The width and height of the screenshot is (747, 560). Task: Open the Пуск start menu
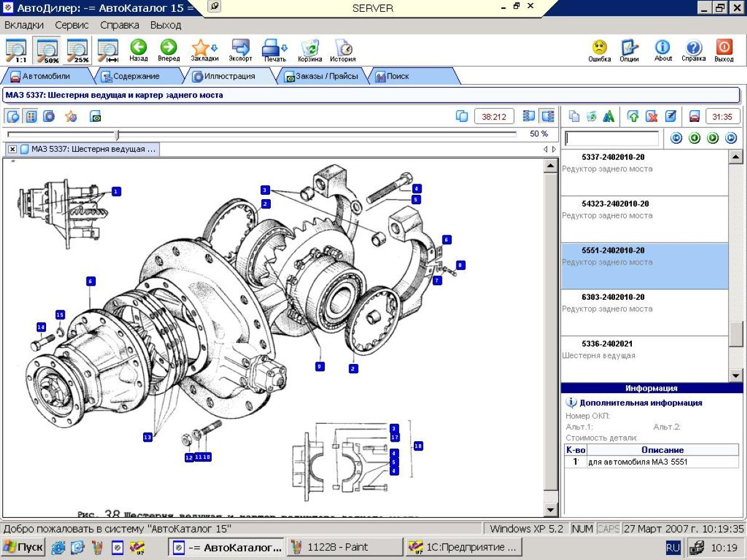[x=22, y=548]
